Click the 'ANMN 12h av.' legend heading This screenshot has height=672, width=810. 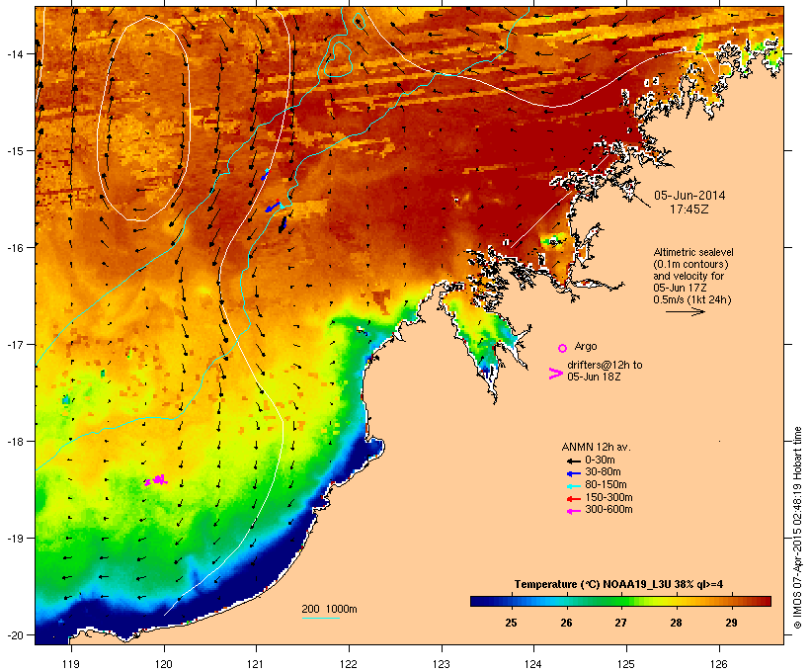click(596, 447)
